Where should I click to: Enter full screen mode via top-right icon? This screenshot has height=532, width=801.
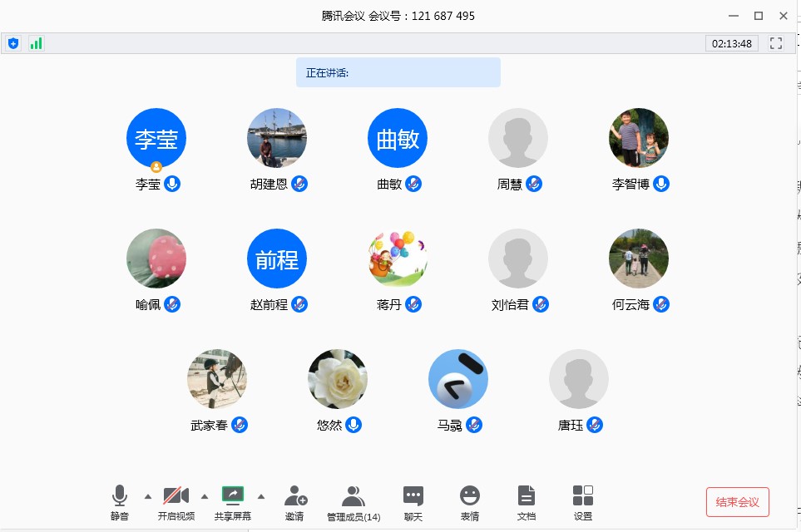click(775, 43)
